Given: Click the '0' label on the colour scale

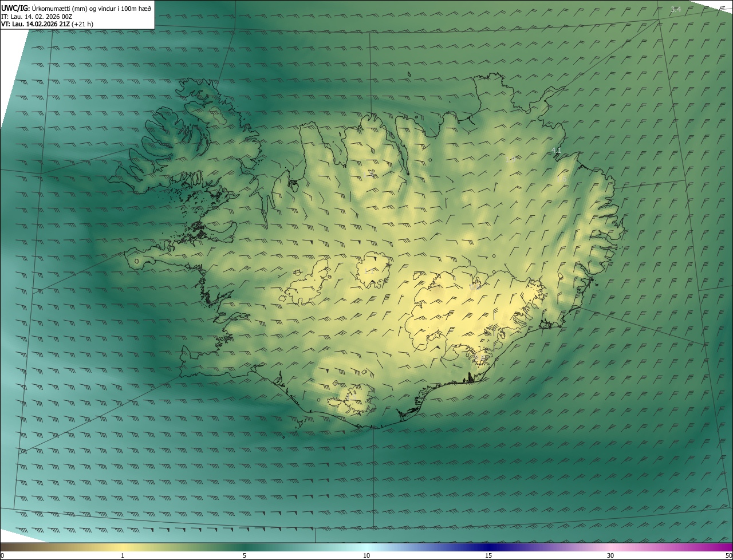Looking at the screenshot, I should click(x=2, y=555).
